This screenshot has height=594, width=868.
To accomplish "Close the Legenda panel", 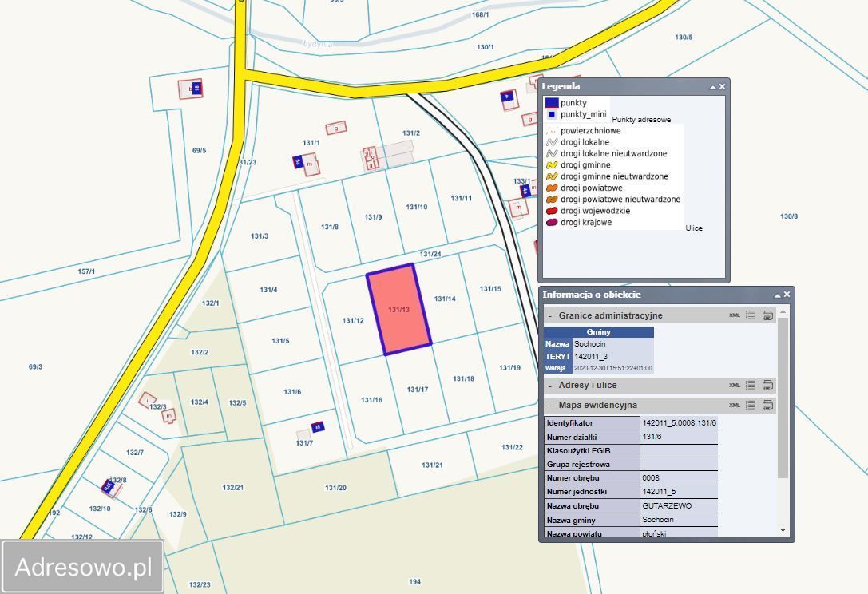I will click(722, 86).
